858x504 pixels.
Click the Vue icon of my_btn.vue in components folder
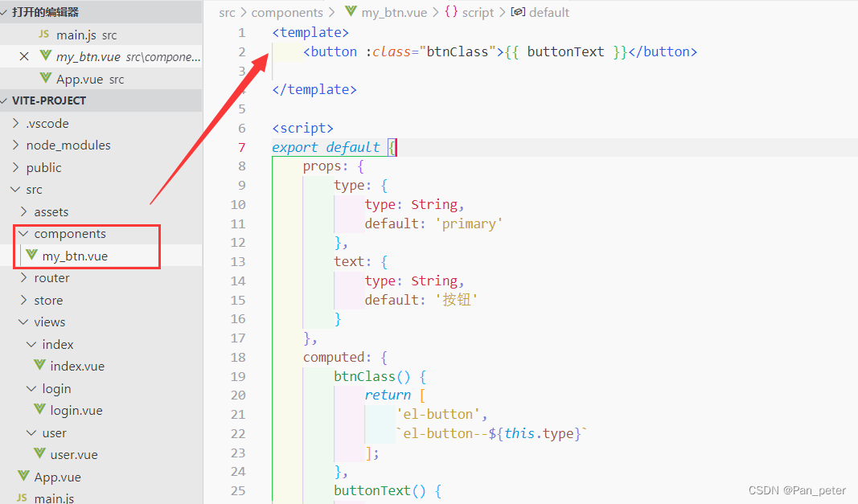[31, 255]
